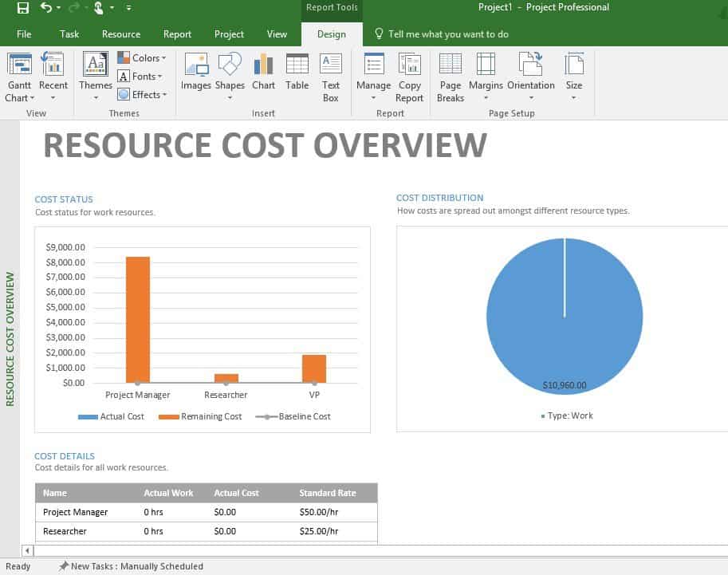Open the Colors theme dropdown

(x=143, y=57)
